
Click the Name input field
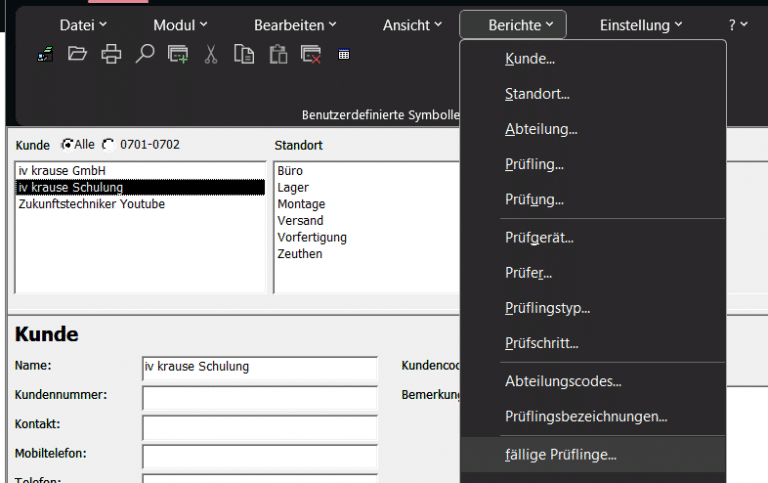(x=260, y=368)
